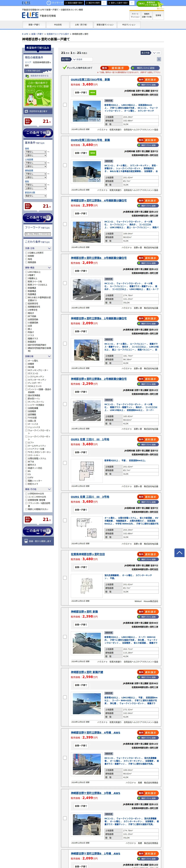Open listing title 神埼郡吉野ヶ里町立野第6 2号棟新築分譲住宅

(99, 379)
